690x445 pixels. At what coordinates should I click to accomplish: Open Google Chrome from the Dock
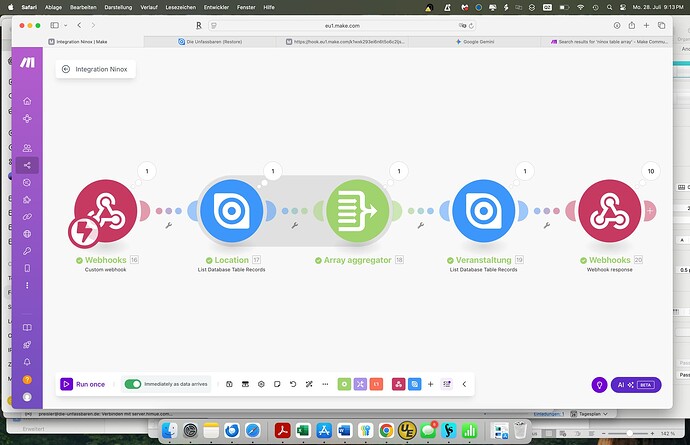click(386, 430)
